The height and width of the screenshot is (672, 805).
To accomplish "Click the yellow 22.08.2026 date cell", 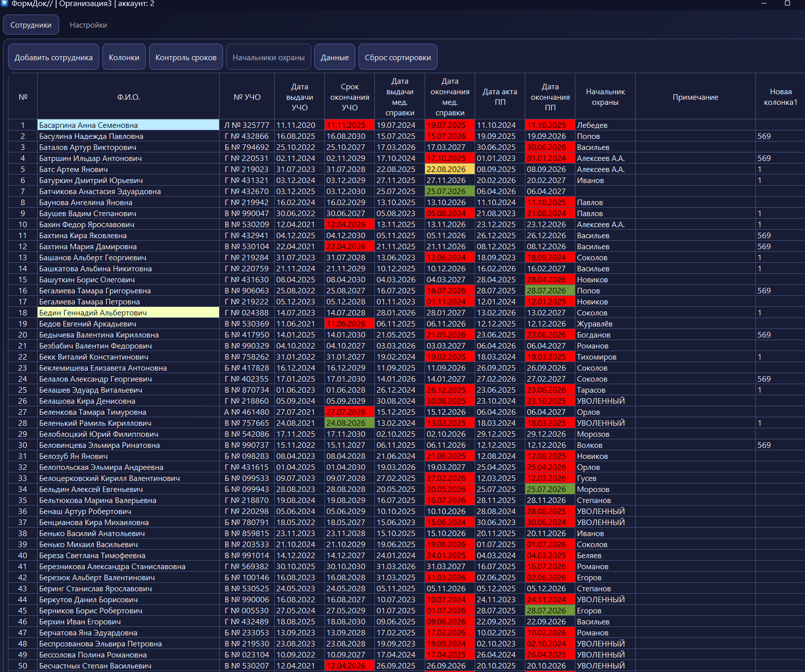I will 450,170.
